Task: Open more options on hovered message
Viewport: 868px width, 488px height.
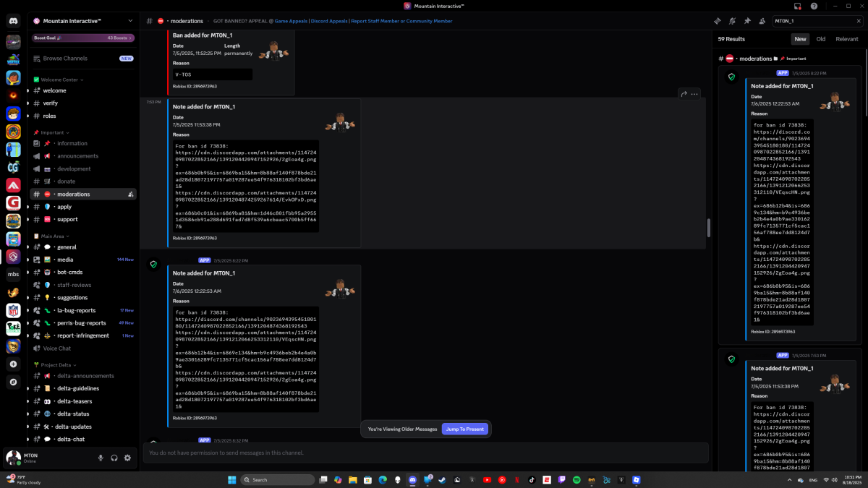Action: click(695, 93)
